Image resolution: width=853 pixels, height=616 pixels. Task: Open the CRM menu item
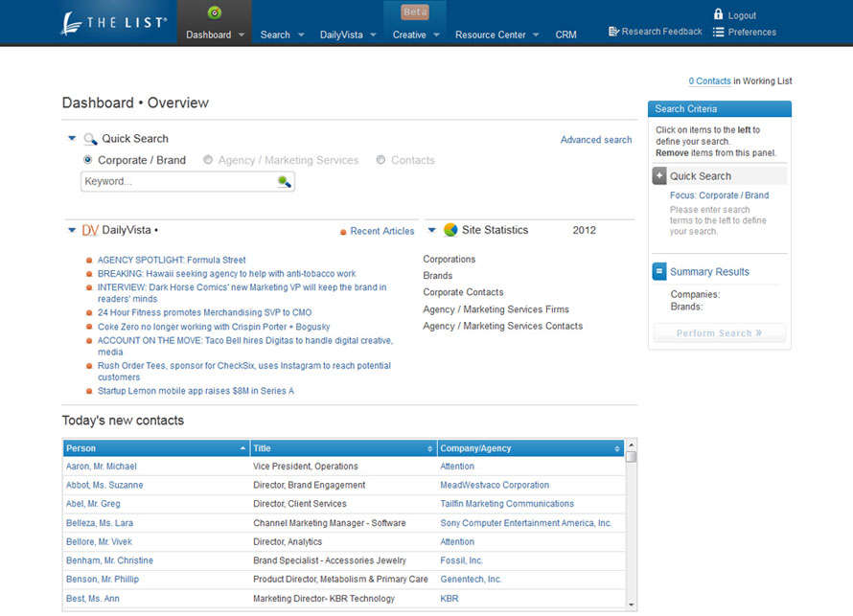pos(565,34)
